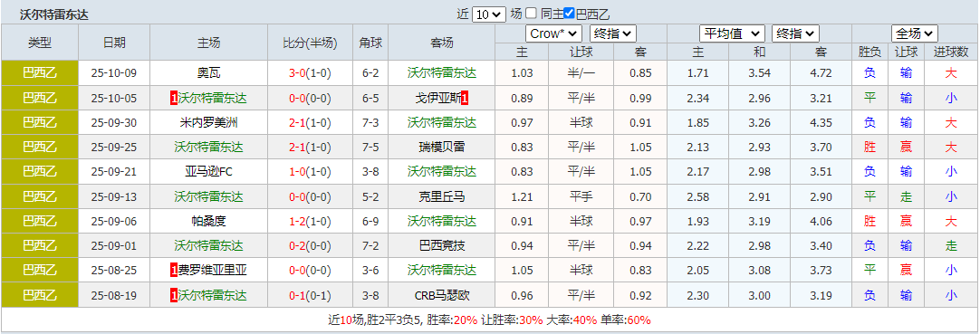The width and height of the screenshot is (980, 334).
Task: Click the date 25-08-25
Action: pos(114,271)
